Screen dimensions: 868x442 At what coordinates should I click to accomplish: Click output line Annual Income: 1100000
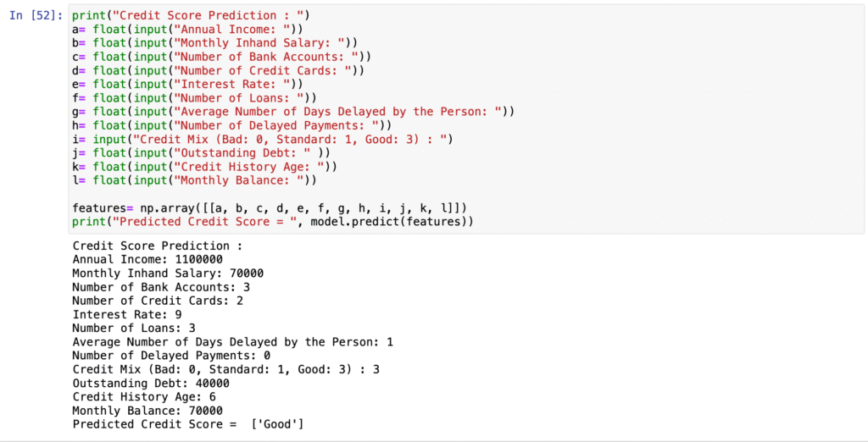pos(147,259)
